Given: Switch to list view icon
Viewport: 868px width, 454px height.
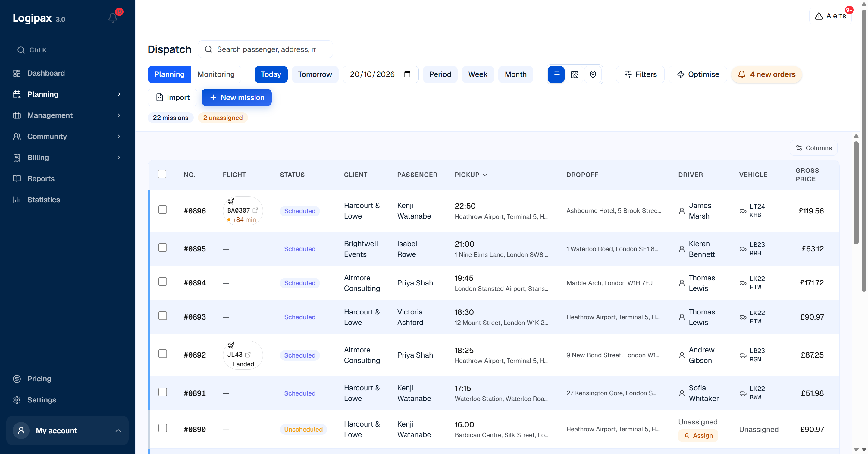Looking at the screenshot, I should click(x=556, y=74).
